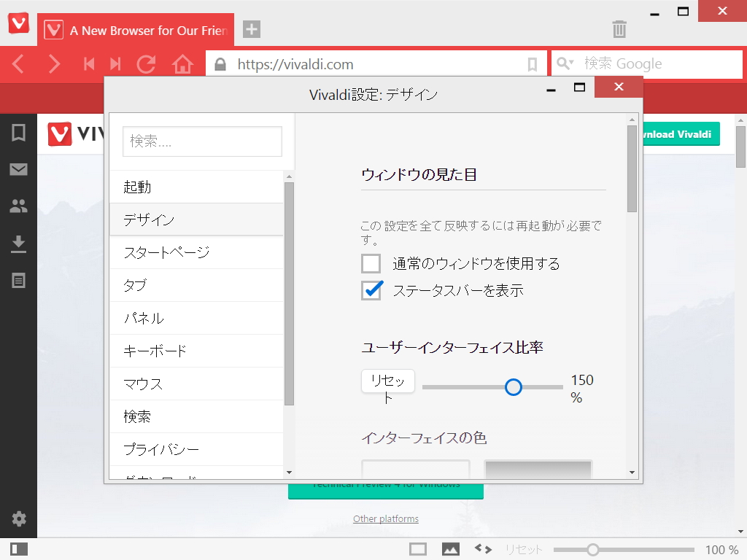Open the Notes panel in the sidebar
The width and height of the screenshot is (747, 560).
pyautogui.click(x=19, y=276)
